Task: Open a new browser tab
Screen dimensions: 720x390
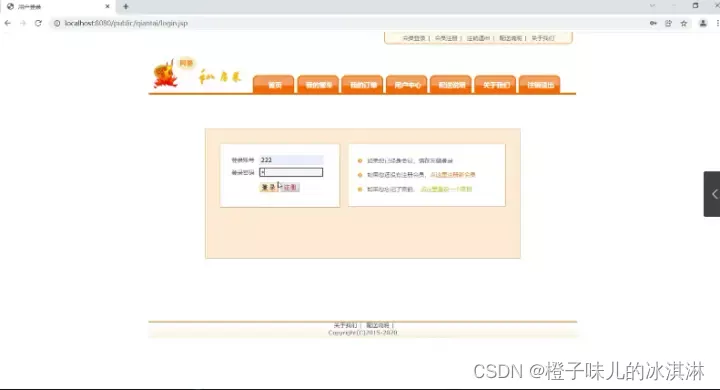Action: pos(125,6)
